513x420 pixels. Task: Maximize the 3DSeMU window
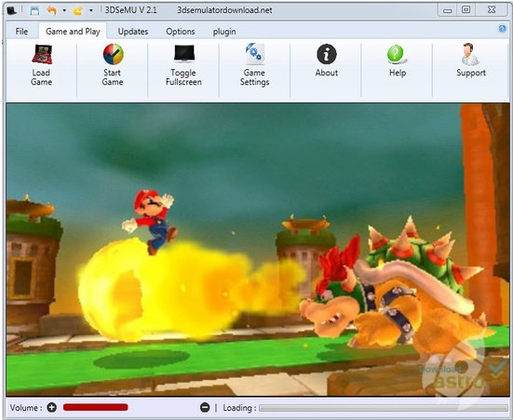(466, 10)
